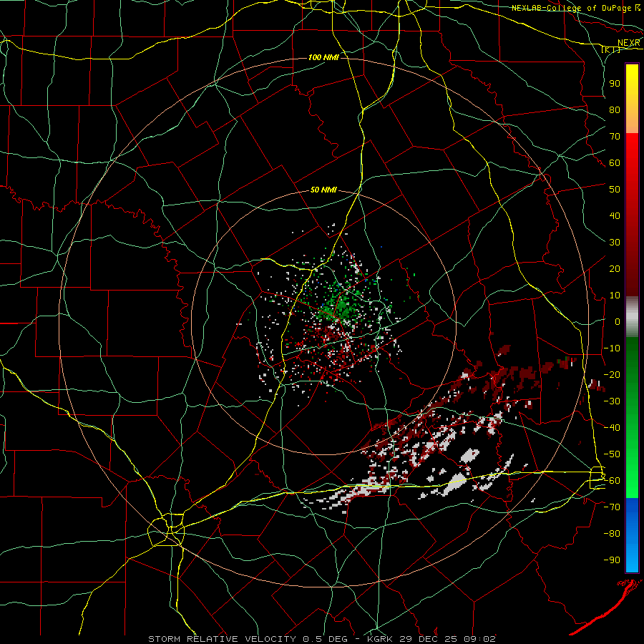The height and width of the screenshot is (644, 644).
Task: Click the "KGRK" radar site identifier
Action: tap(380, 639)
